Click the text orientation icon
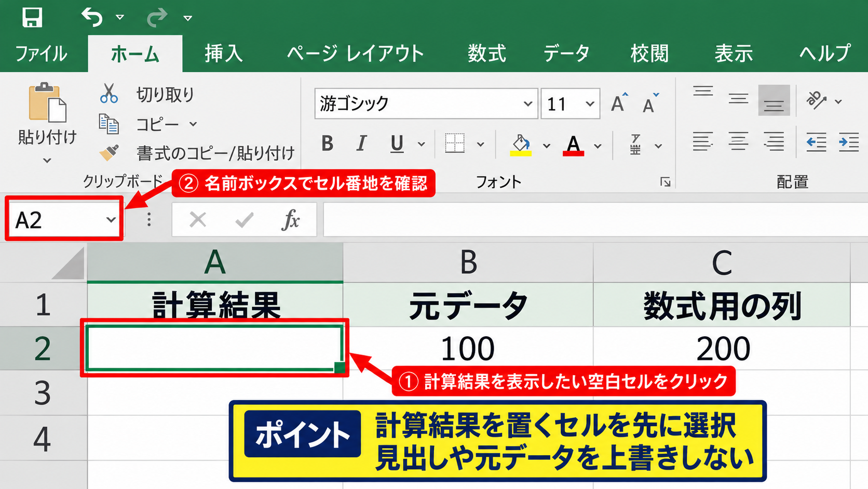 pos(817,100)
